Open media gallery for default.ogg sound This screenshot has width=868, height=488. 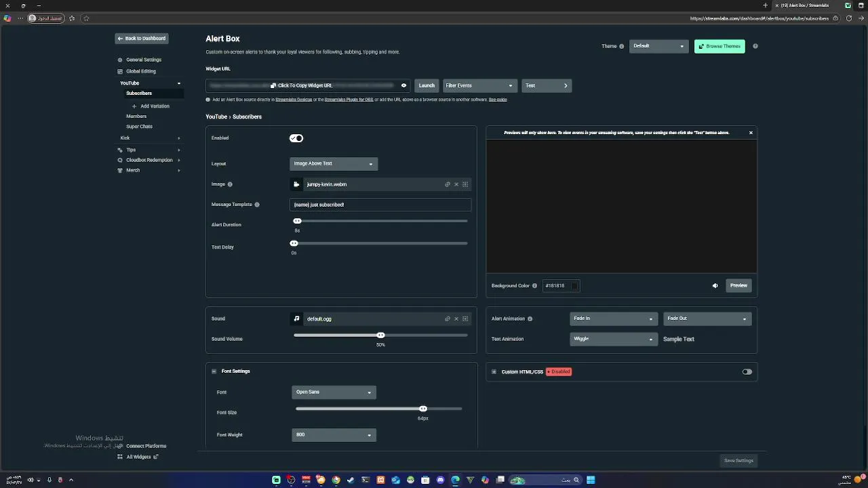[465, 319]
